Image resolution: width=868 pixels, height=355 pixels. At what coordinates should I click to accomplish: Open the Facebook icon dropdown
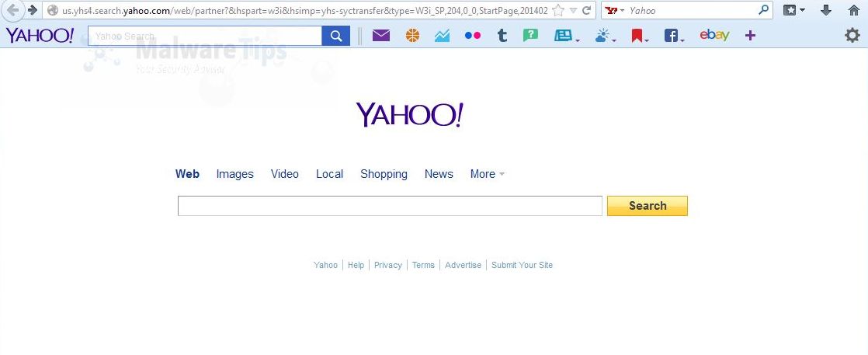click(674, 36)
